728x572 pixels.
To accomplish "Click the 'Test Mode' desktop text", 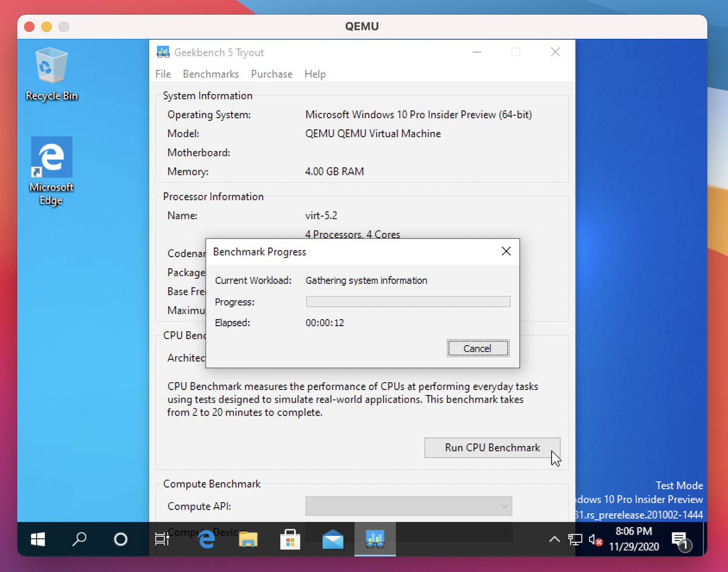I will [x=679, y=486].
